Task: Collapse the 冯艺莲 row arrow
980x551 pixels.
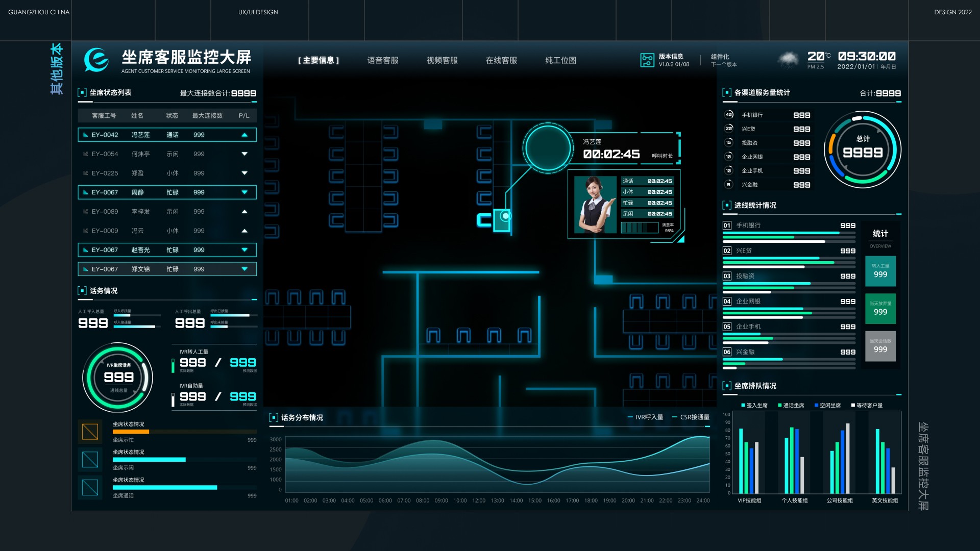Action: tap(244, 135)
